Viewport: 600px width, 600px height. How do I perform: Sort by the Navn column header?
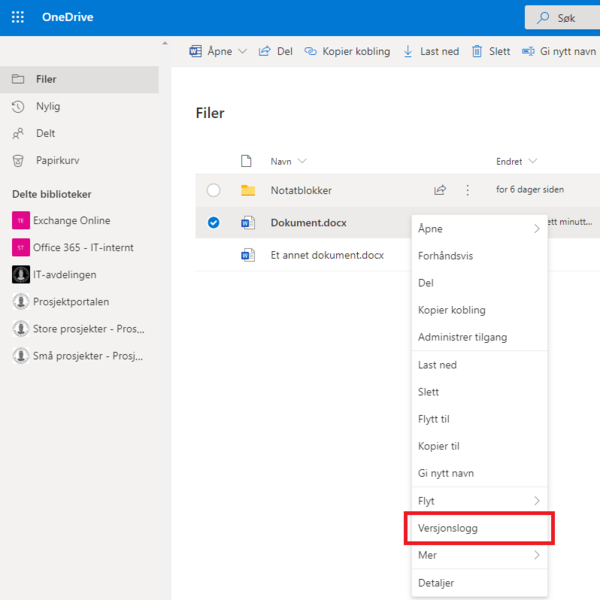click(288, 161)
